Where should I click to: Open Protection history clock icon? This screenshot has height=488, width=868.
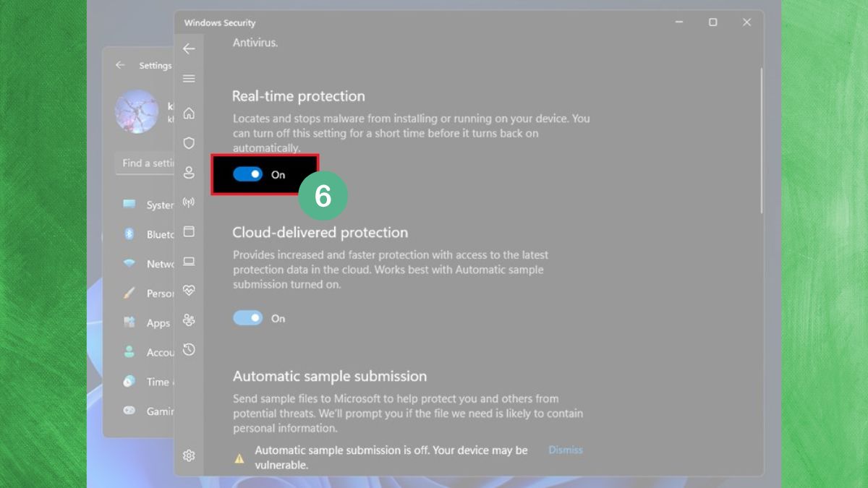click(189, 350)
